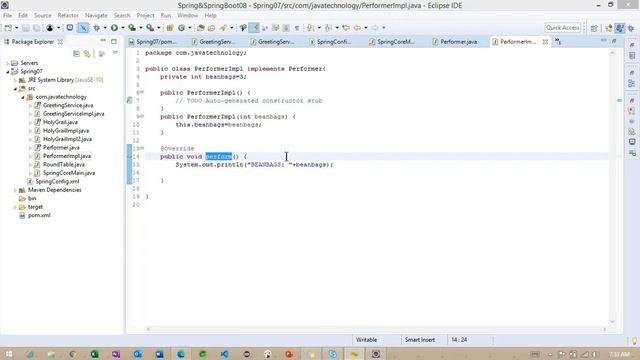Click the Search flashlight toolbar icon
Viewport: 640px width, 360px height.
223,28
